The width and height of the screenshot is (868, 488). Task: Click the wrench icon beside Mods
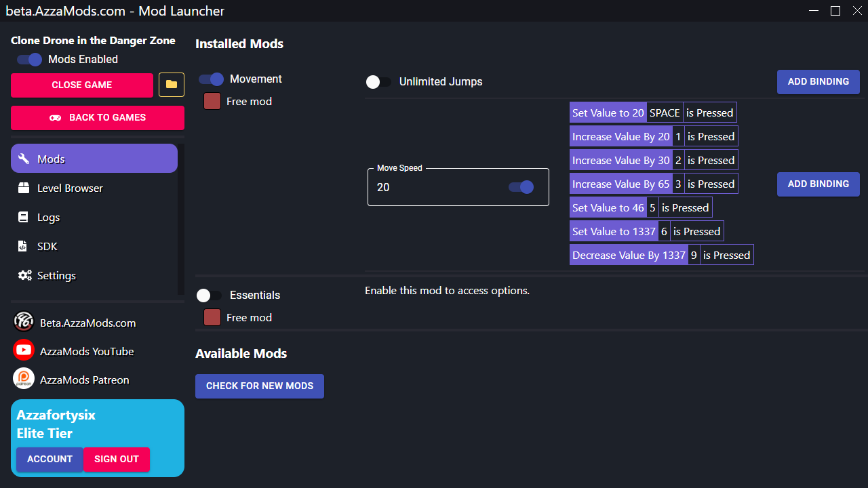pos(24,159)
